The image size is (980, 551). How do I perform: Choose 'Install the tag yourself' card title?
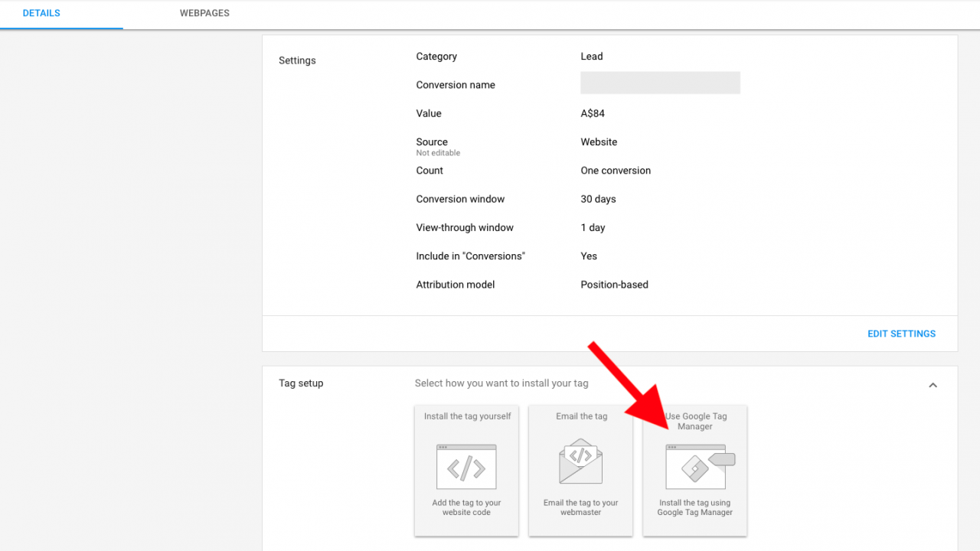pos(468,416)
